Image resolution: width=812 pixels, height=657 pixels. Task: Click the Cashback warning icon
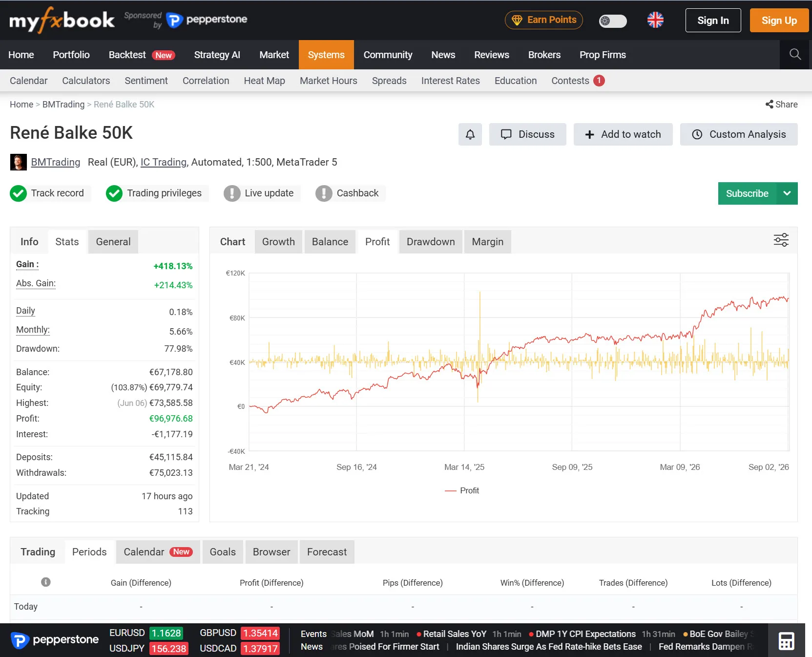tap(324, 193)
